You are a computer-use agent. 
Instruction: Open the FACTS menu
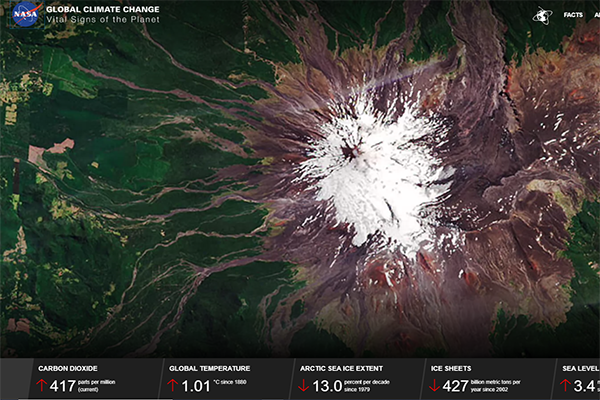point(573,15)
